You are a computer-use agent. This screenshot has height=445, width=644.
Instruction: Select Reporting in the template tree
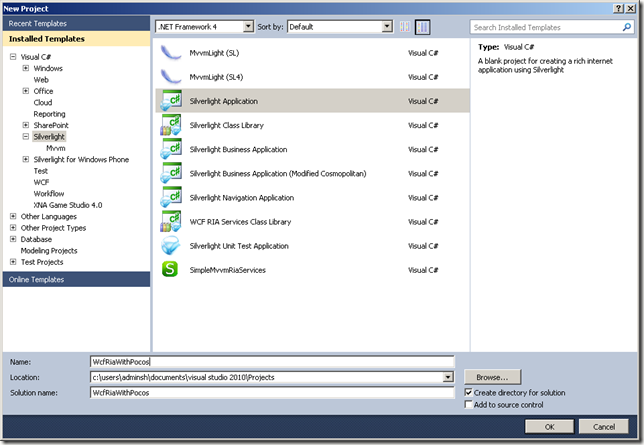pyautogui.click(x=49, y=114)
